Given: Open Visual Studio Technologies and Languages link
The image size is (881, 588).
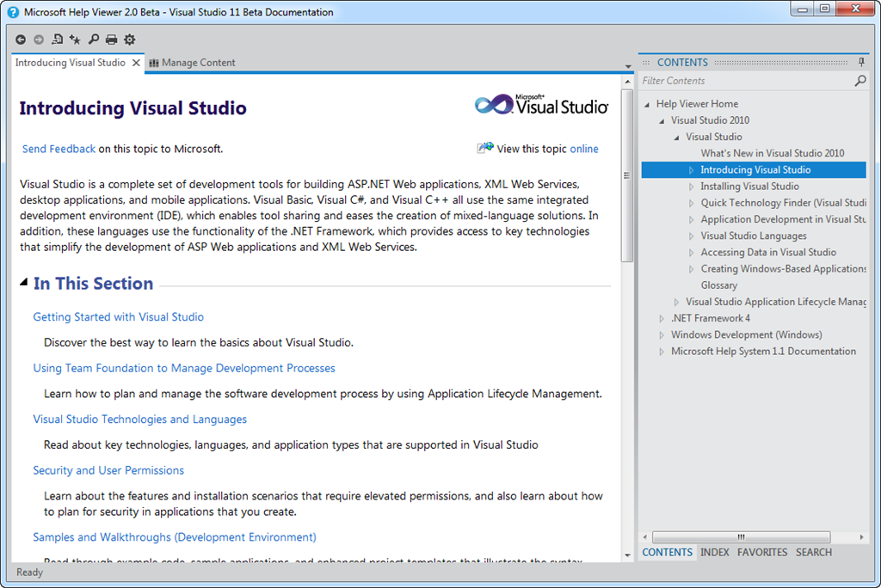Looking at the screenshot, I should click(140, 419).
